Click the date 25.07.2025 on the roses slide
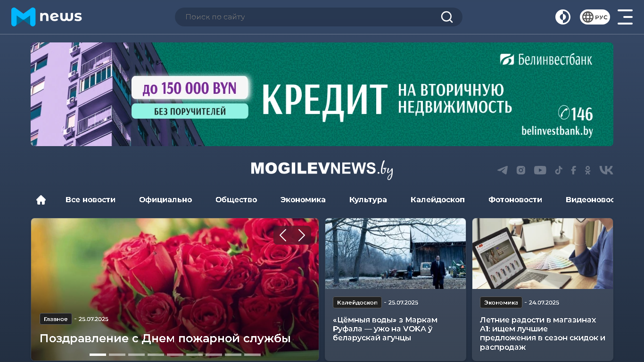The width and height of the screenshot is (644, 362). [93, 319]
